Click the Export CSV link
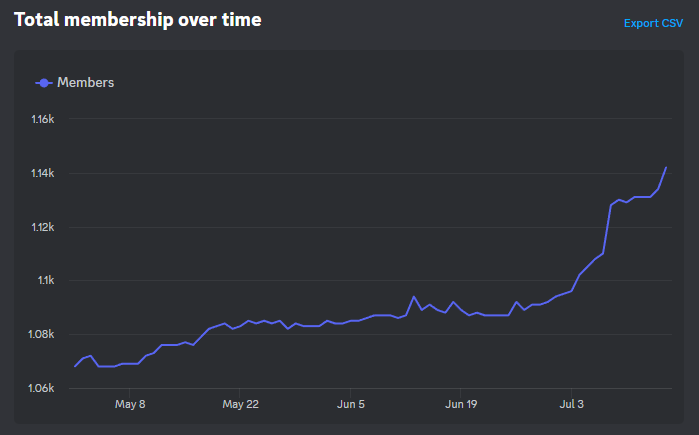699x435 pixels. click(653, 23)
